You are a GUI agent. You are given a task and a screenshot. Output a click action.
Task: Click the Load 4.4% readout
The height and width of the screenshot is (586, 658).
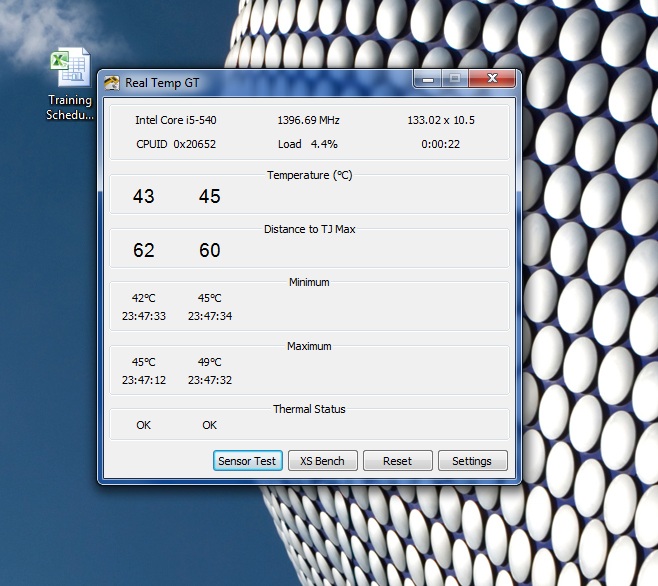pos(308,144)
